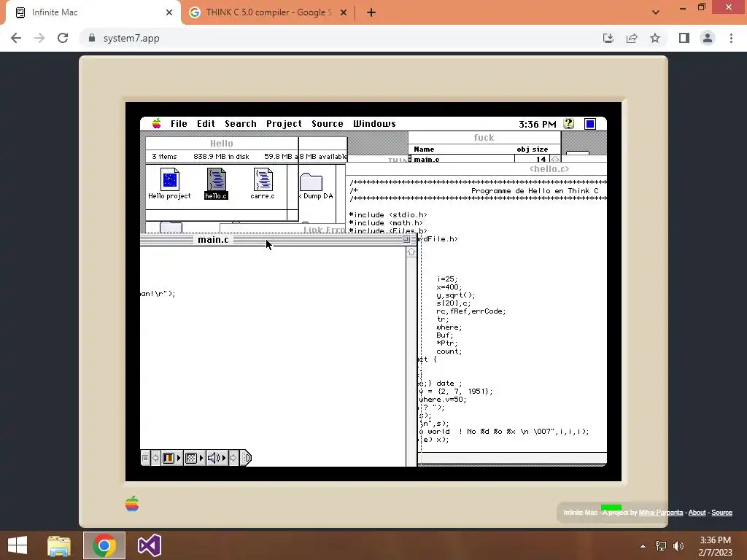The height and width of the screenshot is (560, 747).
Task: Click the line 'x=400;'
Action: click(x=449, y=287)
